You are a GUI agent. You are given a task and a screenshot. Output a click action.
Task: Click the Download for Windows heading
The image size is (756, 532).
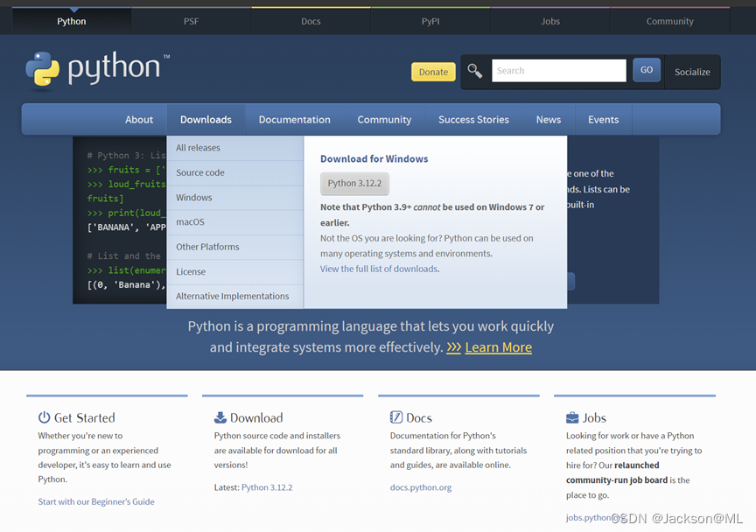(374, 158)
